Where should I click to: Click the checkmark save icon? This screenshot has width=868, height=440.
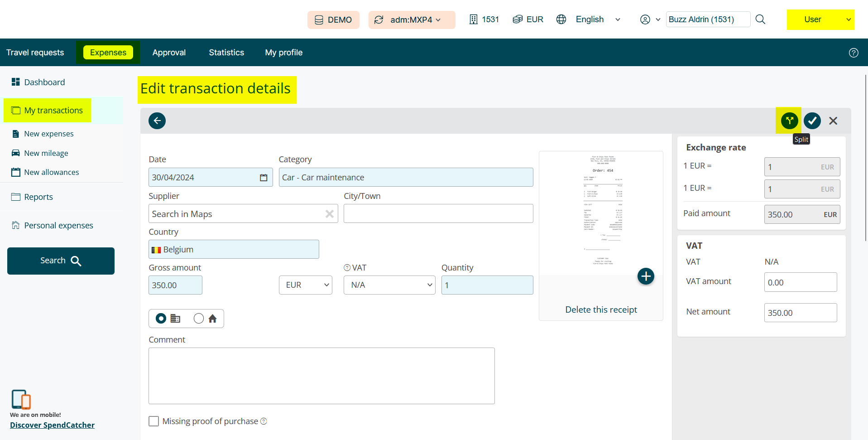(812, 121)
